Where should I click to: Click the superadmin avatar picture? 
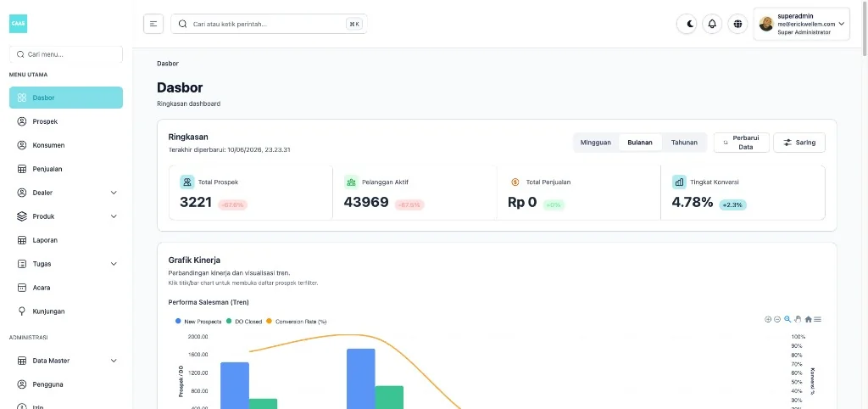click(x=766, y=24)
